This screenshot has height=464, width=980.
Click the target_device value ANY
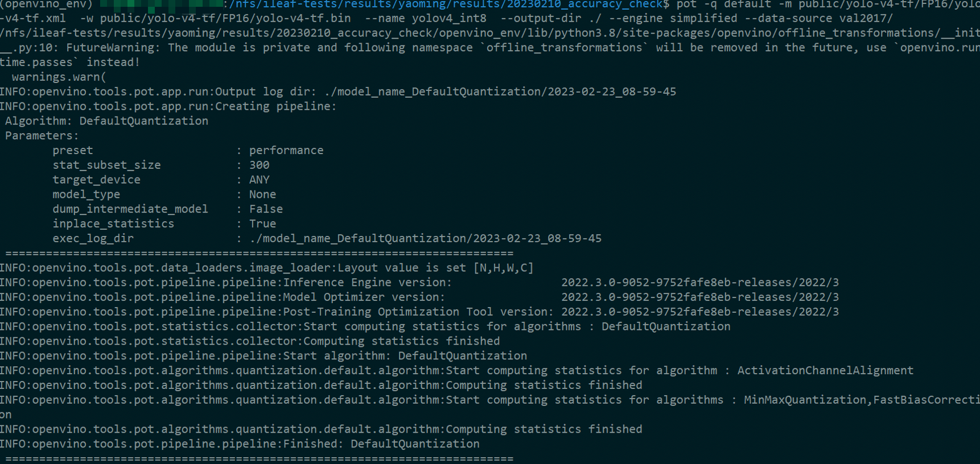pos(260,180)
